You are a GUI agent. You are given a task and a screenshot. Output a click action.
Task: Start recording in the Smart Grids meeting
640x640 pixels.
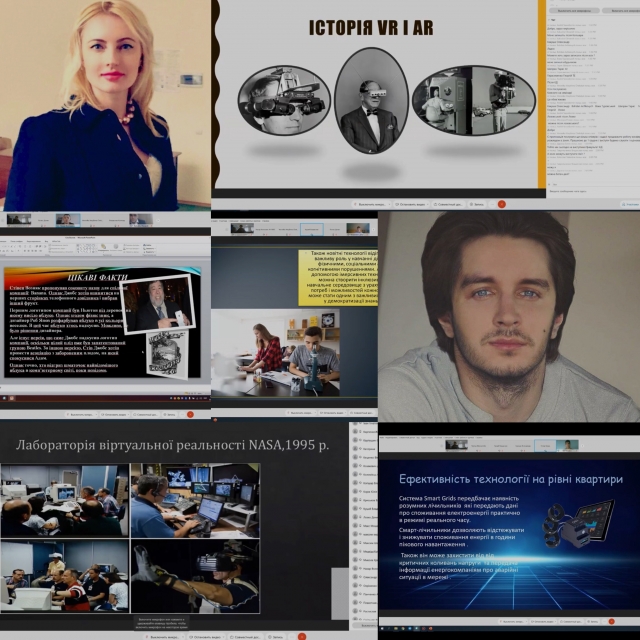click(x=593, y=622)
